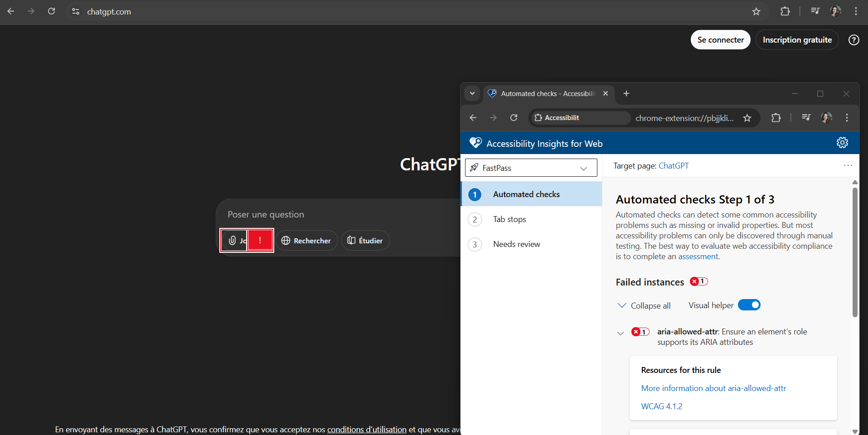Open Accessibility Insights settings gear

tap(842, 143)
